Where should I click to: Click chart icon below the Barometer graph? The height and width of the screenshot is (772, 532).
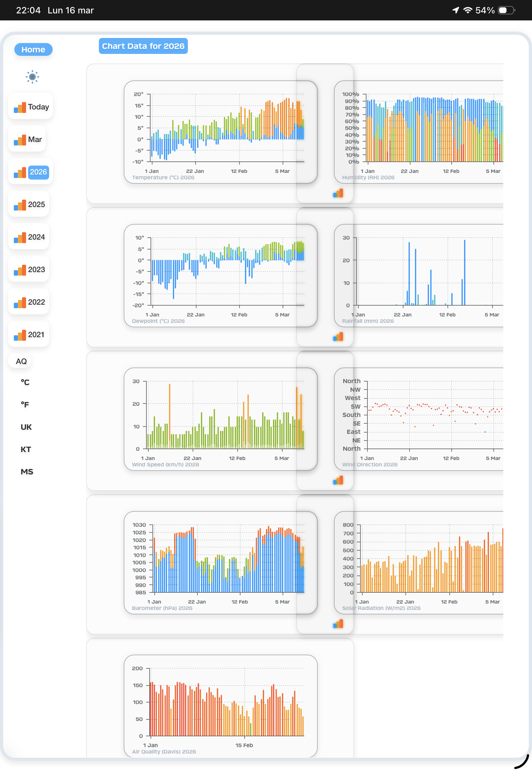pos(338,624)
